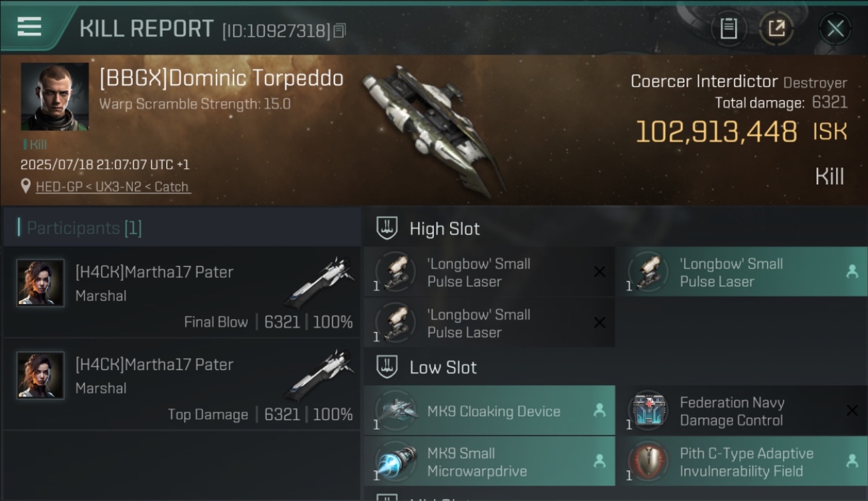View Dominic Torpeddo's portrait

pyautogui.click(x=55, y=97)
